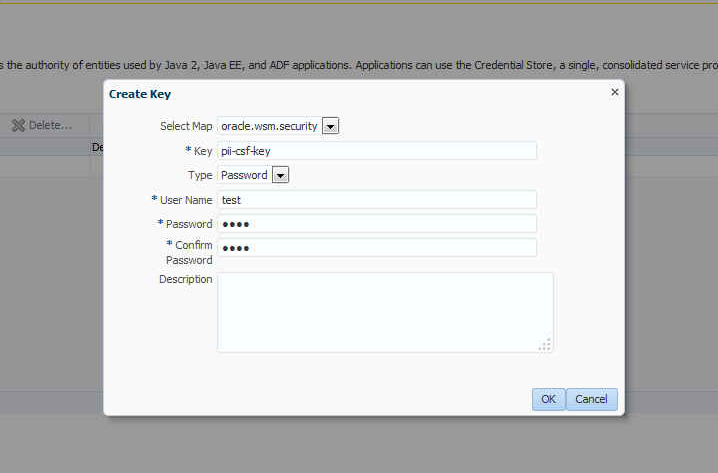This screenshot has height=473, width=718.
Task: Click the Select Map label
Action: click(186, 126)
